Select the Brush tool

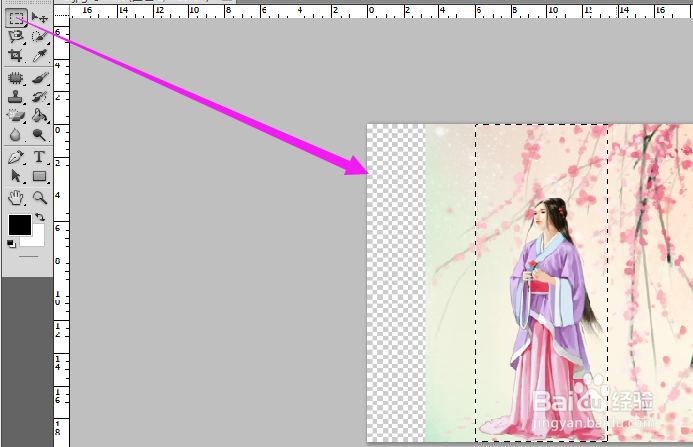point(40,78)
